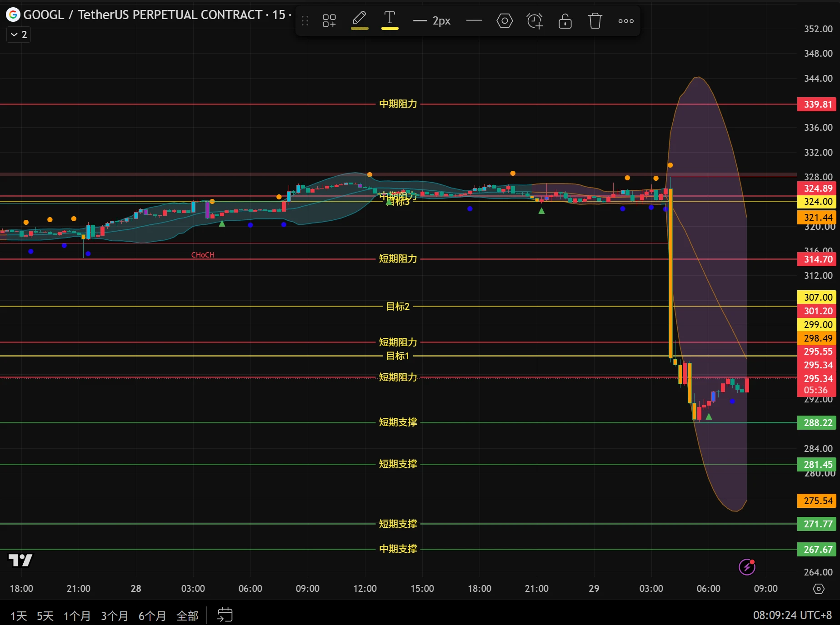
Task: Click the 339.81 price label
Action: click(817, 104)
